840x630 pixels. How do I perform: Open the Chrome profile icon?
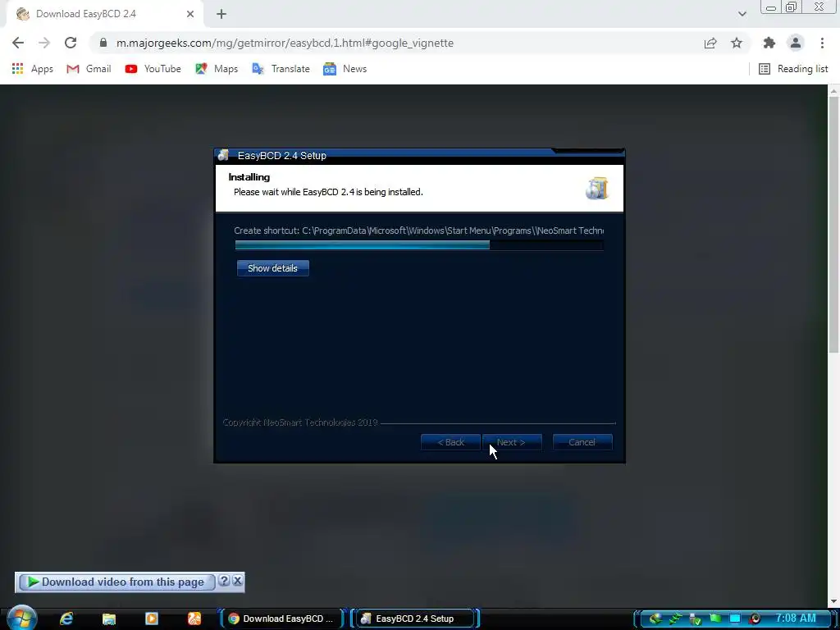(796, 43)
